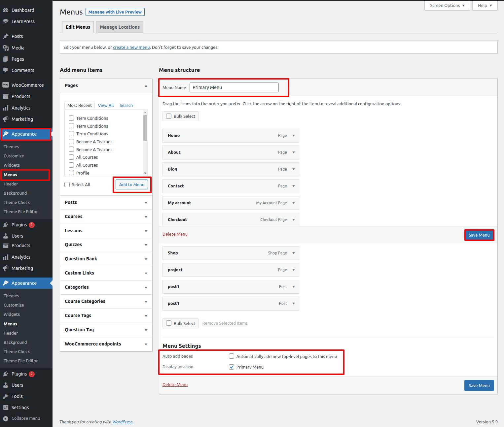
Task: Check the Become A Teacher page checkbox
Action: point(71,142)
